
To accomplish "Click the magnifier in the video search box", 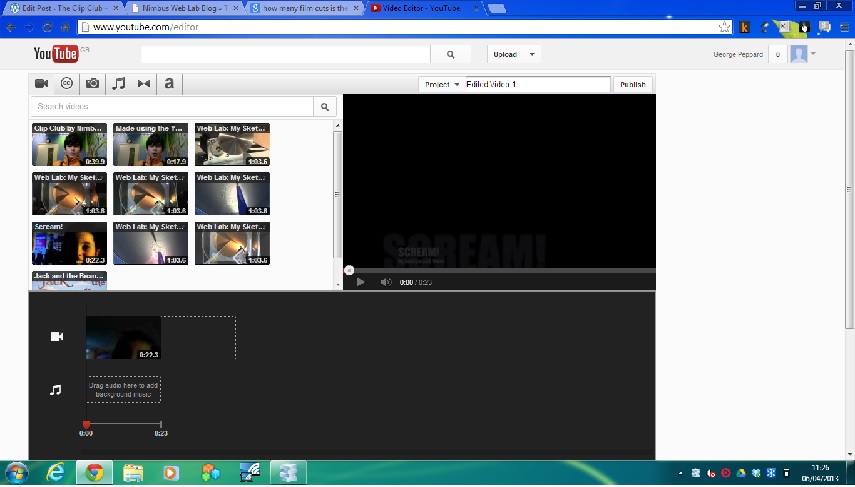I will coord(325,107).
